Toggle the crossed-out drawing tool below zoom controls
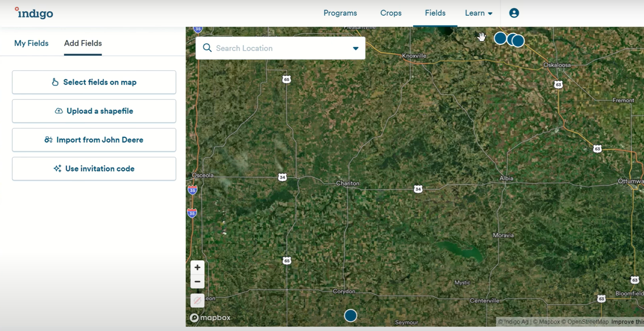The width and height of the screenshot is (644, 331). pyautogui.click(x=197, y=300)
